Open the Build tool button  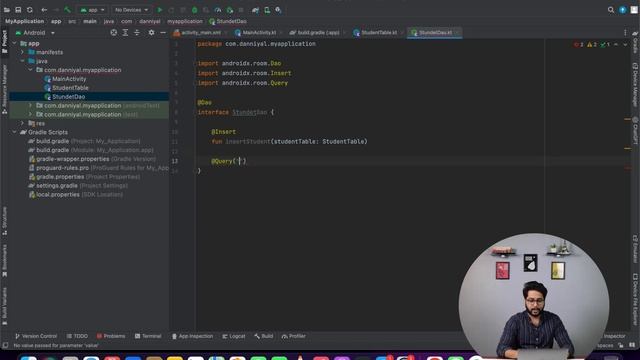pyautogui.click(x=264, y=336)
